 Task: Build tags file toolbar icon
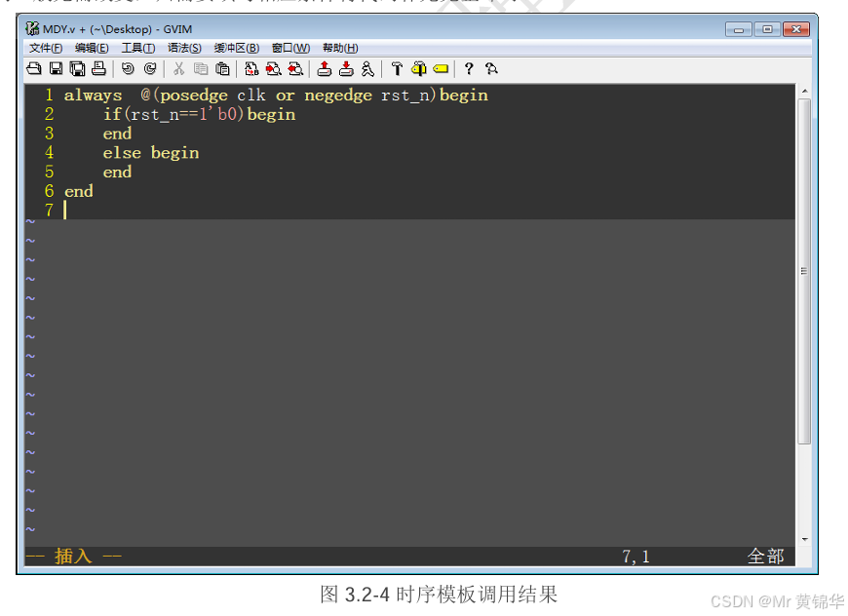coord(418,68)
